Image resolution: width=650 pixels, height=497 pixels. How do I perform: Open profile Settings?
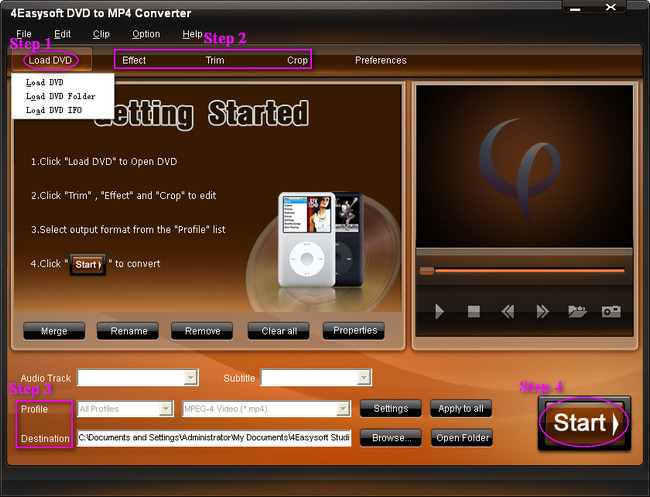[390, 409]
